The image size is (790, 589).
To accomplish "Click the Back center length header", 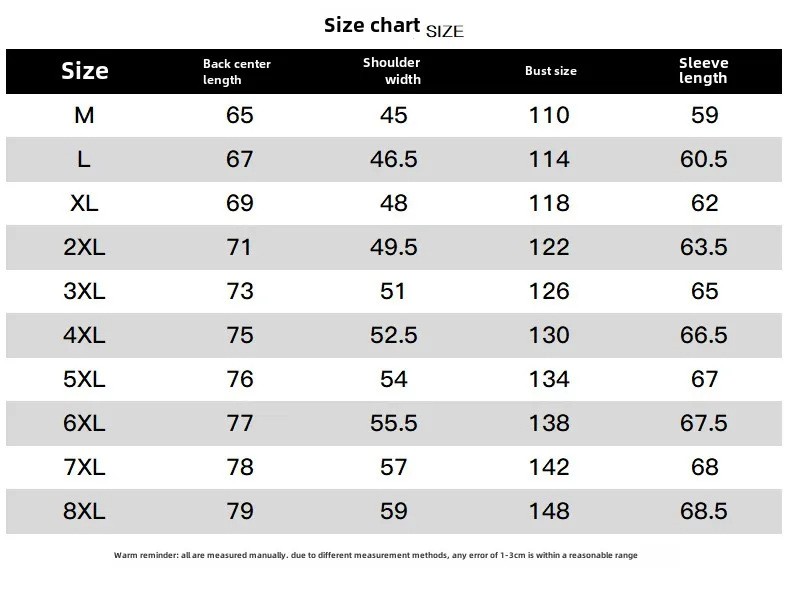I will tap(237, 72).
